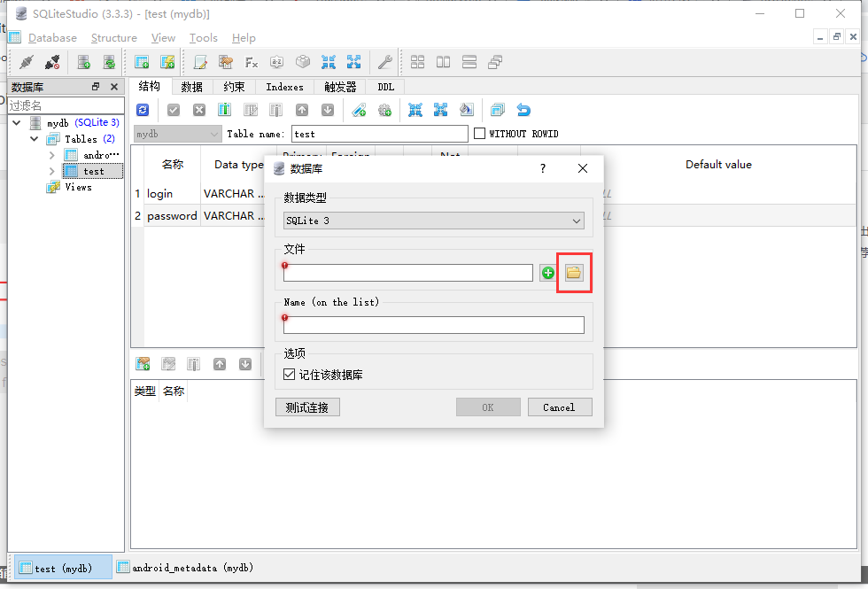Image resolution: width=868 pixels, height=589 pixels.
Task: Click the connect to database plug icon
Action: tap(26, 62)
